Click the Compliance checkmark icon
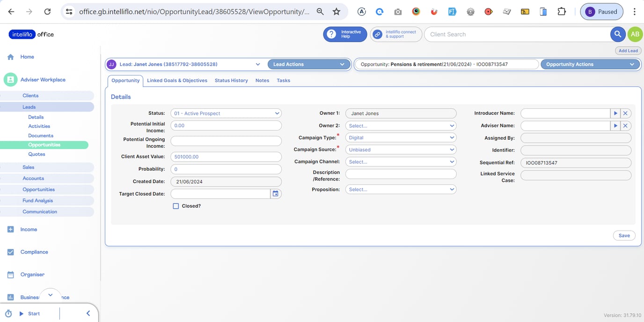The width and height of the screenshot is (644, 322). click(10, 252)
